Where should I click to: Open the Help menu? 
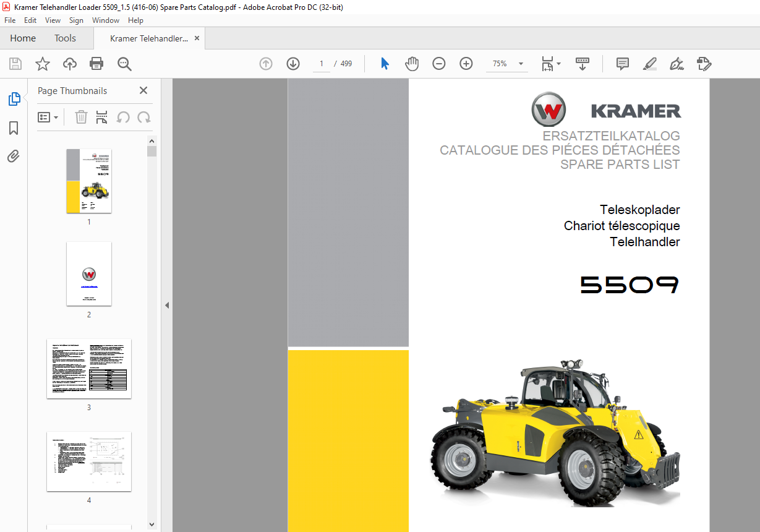point(135,20)
